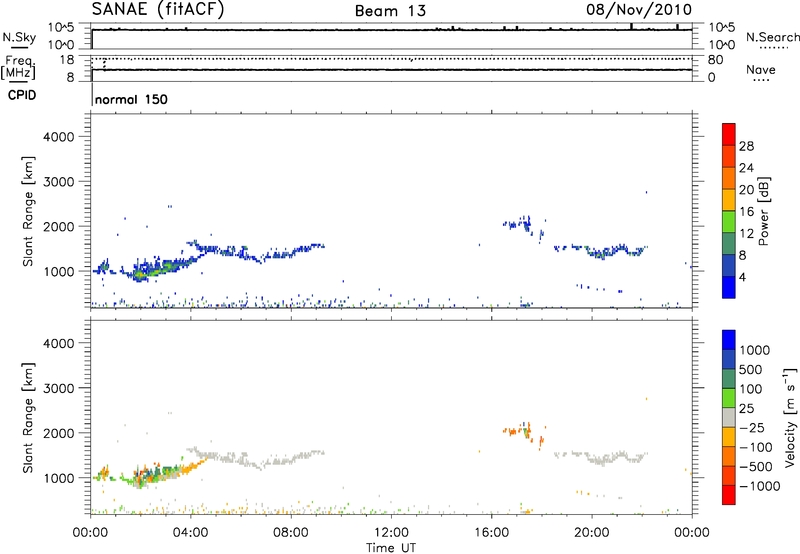Click the '04:00' time tick label
800x554 pixels.
(x=191, y=533)
